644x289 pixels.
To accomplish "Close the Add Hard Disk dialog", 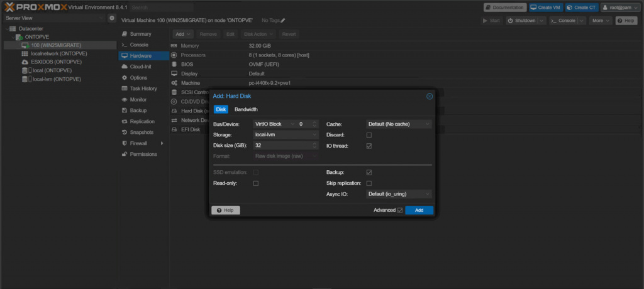I will click(x=430, y=96).
